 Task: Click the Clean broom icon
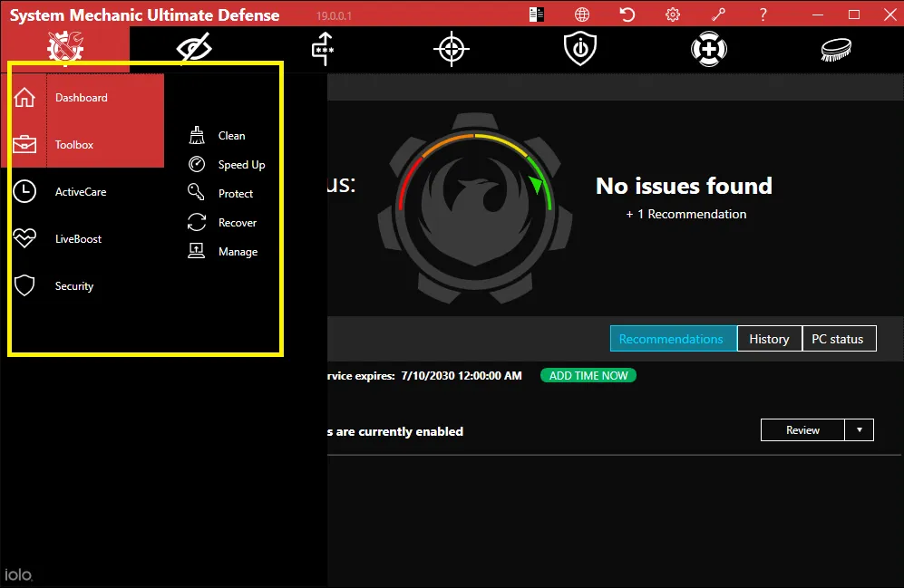point(197,135)
